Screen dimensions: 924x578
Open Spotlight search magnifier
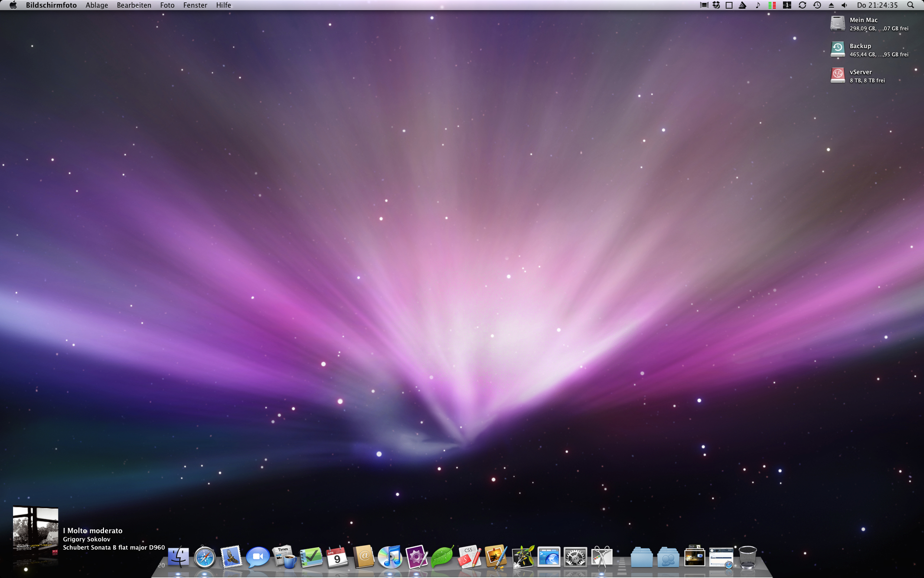pos(911,5)
